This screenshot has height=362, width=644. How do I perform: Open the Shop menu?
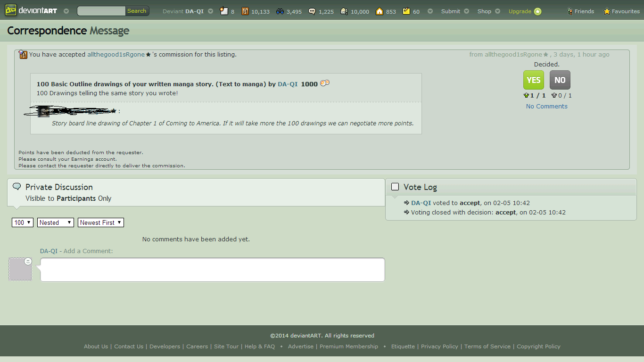[484, 11]
